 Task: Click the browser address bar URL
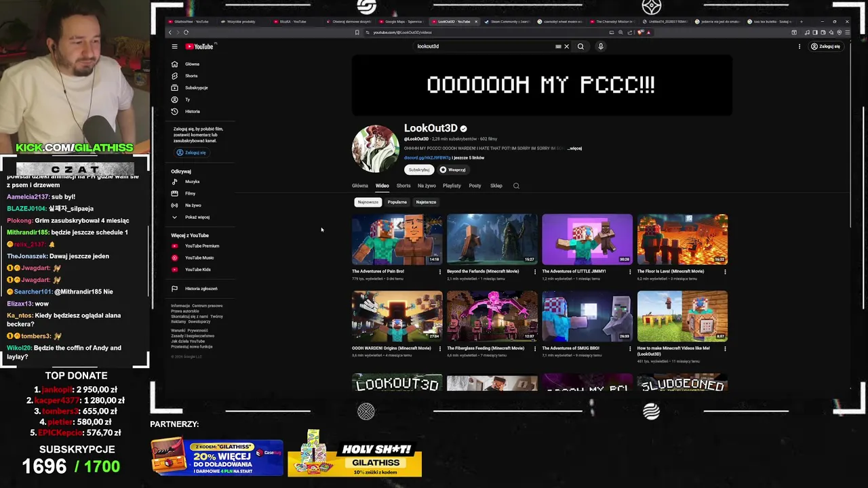[402, 33]
